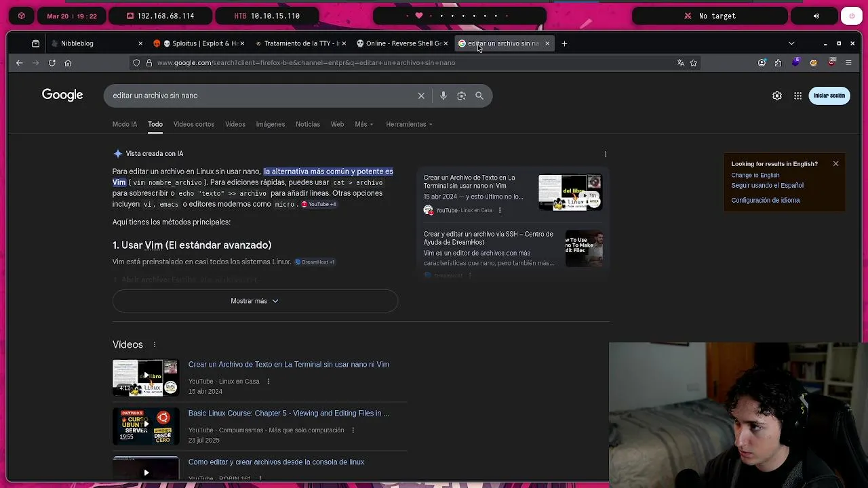Viewport: 868px width, 488px height.
Task: Start voice search with microphone icon
Action: coord(443,96)
